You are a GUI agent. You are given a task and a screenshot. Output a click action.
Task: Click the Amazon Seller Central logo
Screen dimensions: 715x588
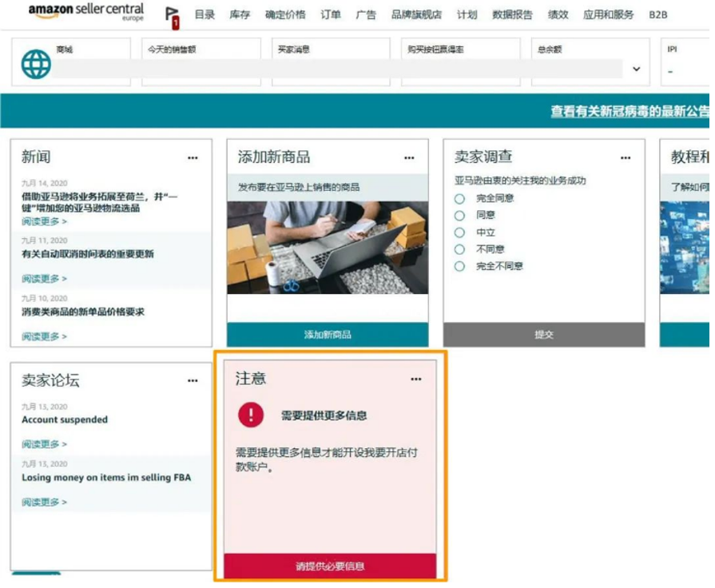point(85,12)
